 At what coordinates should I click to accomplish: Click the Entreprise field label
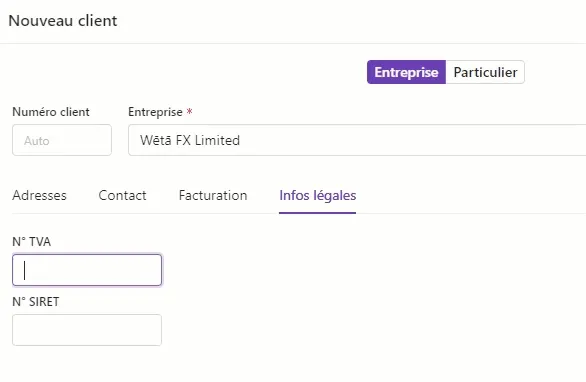coord(155,112)
